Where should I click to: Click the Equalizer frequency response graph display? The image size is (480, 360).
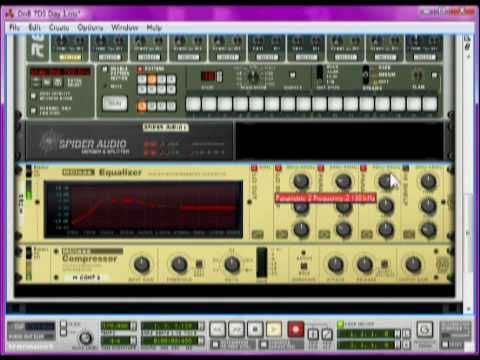point(143,209)
